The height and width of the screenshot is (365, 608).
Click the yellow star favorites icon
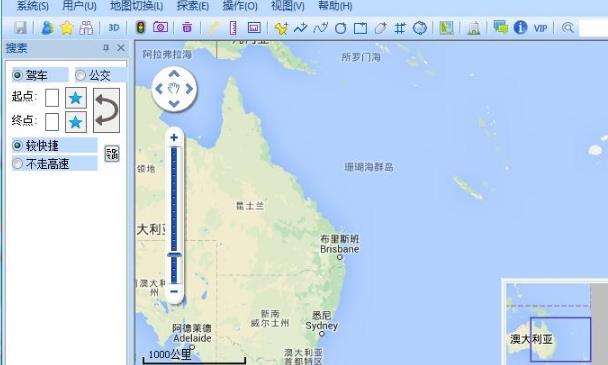click(67, 28)
